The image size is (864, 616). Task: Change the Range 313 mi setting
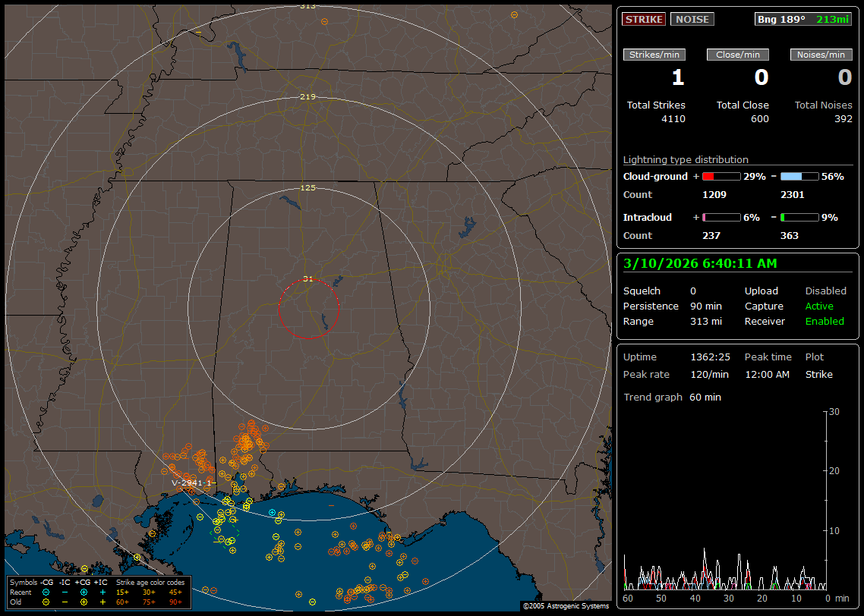point(705,321)
